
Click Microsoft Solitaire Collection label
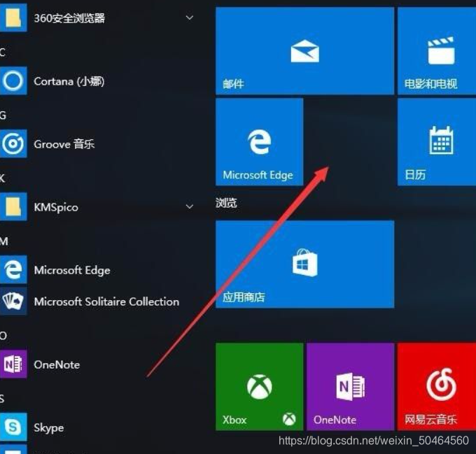(106, 302)
